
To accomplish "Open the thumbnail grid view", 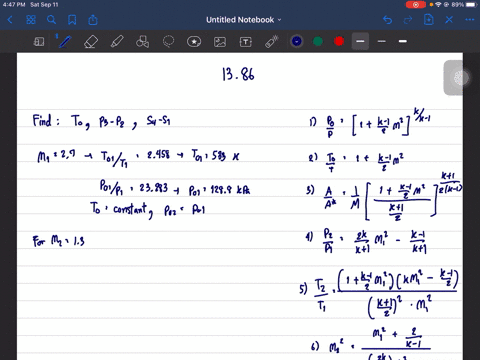I will click(31, 20).
